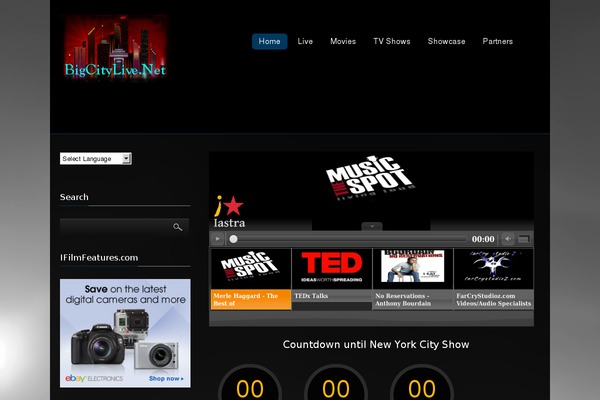The height and width of the screenshot is (400, 600).
Task: Go to the Live page
Action: tap(305, 41)
